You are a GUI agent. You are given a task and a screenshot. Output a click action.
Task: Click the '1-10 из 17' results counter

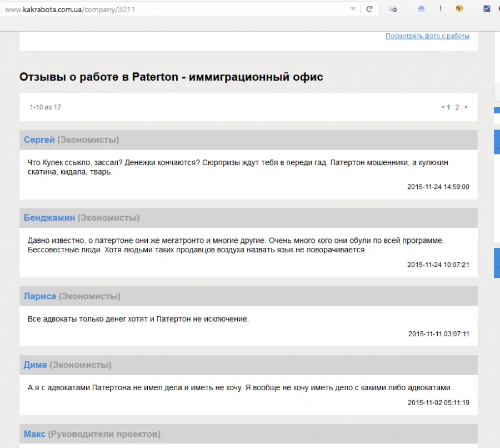click(46, 107)
